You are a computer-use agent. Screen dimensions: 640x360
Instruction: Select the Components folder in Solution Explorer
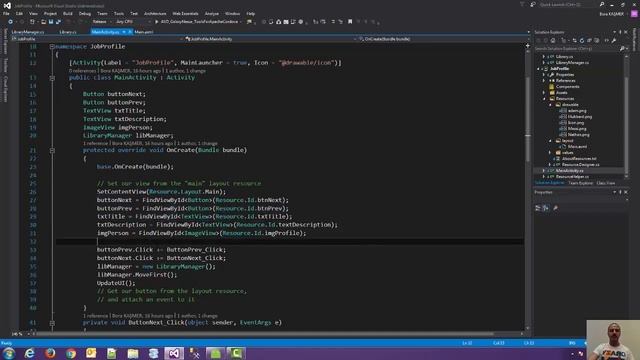[567, 87]
